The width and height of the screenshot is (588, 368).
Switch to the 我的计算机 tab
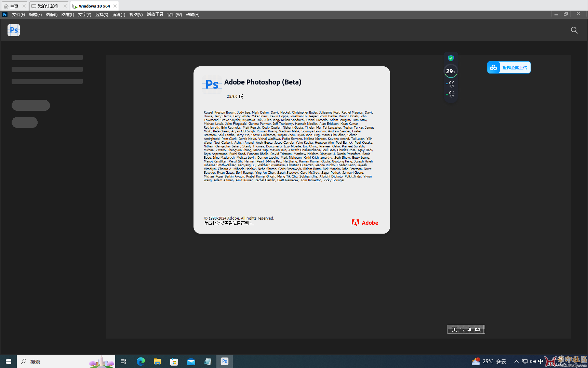click(45, 6)
